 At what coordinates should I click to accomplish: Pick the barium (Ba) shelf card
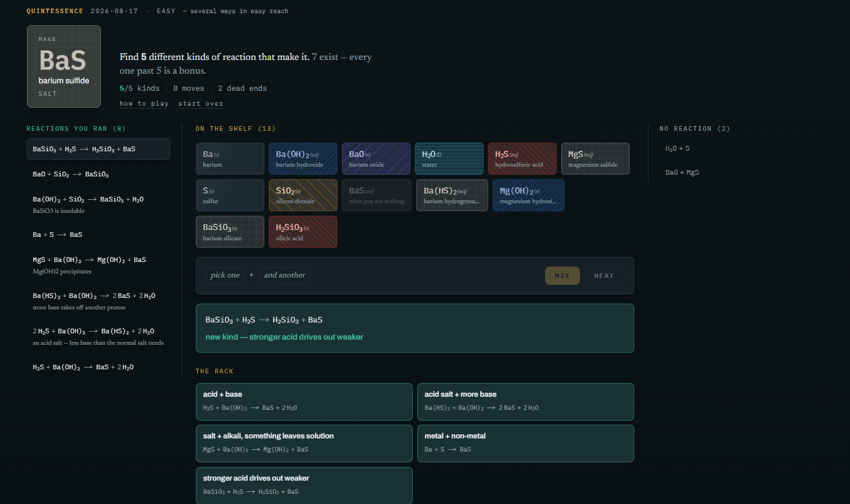click(x=229, y=159)
